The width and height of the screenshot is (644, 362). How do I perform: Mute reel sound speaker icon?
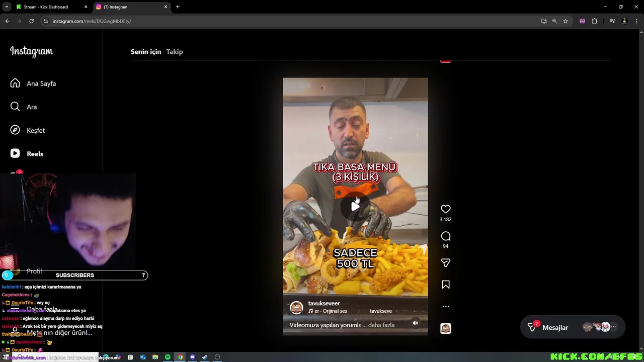pos(415,323)
